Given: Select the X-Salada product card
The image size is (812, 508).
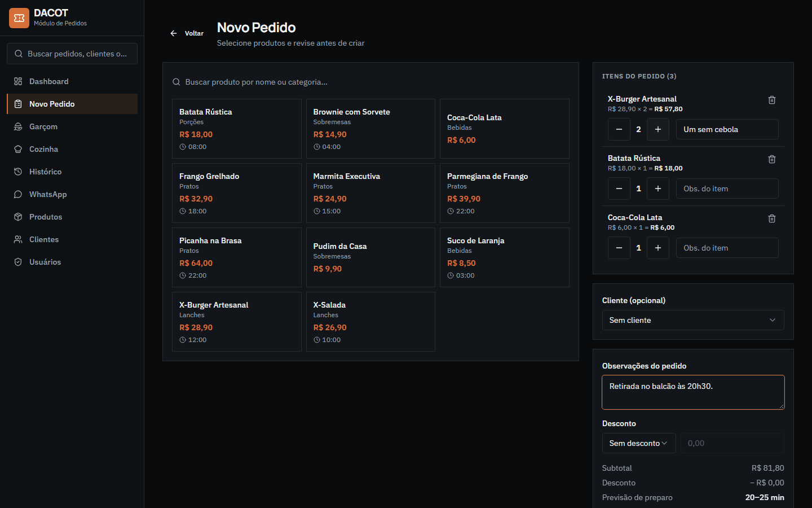Looking at the screenshot, I should click(x=370, y=322).
